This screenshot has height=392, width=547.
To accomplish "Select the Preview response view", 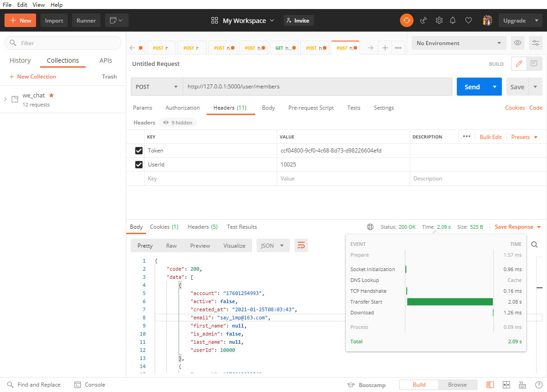I will click(x=200, y=245).
